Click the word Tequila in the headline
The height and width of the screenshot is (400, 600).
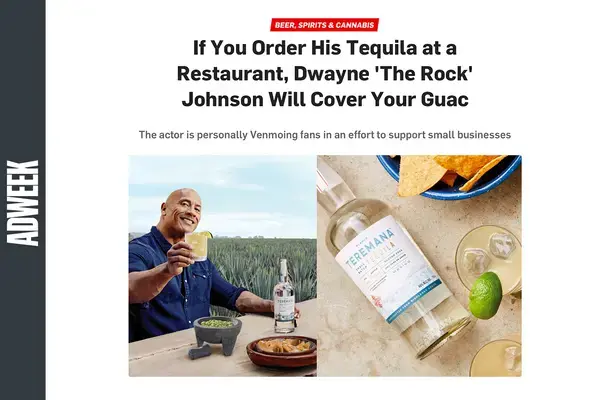382,48
